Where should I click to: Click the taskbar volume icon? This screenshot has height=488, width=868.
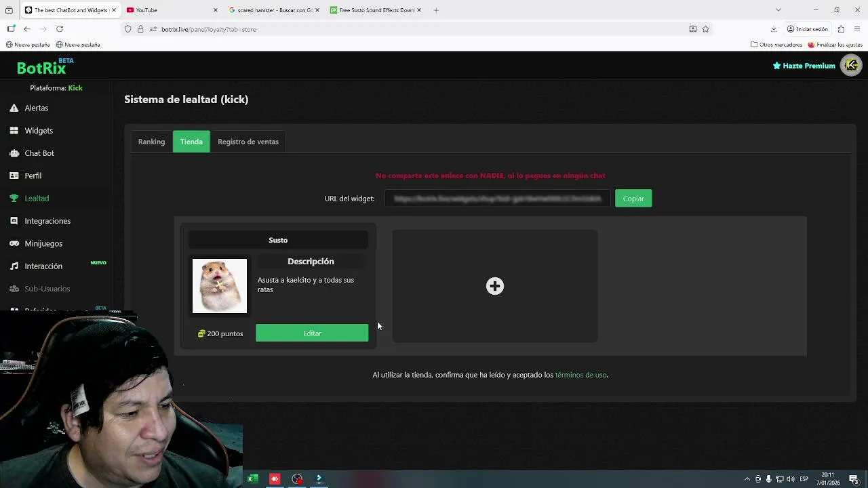(791, 479)
